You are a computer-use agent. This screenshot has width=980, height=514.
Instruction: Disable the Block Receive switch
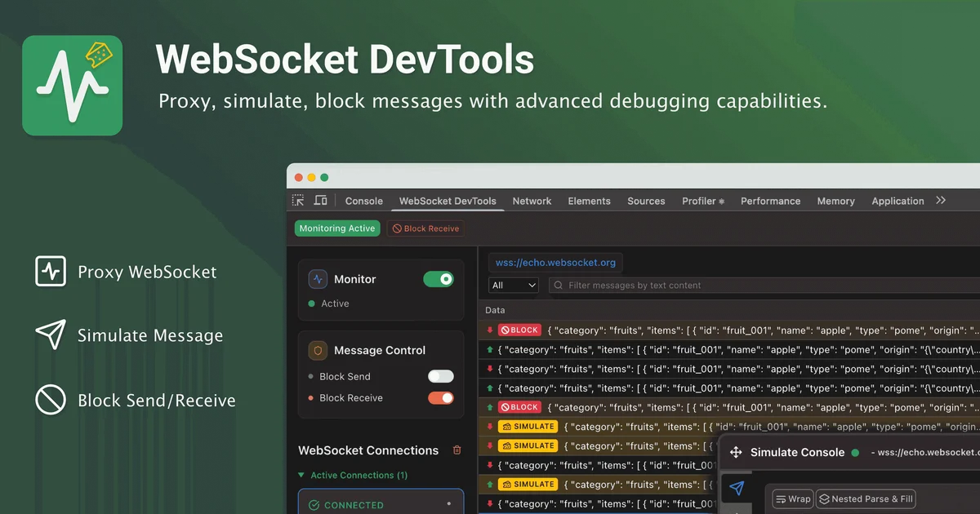pos(441,398)
